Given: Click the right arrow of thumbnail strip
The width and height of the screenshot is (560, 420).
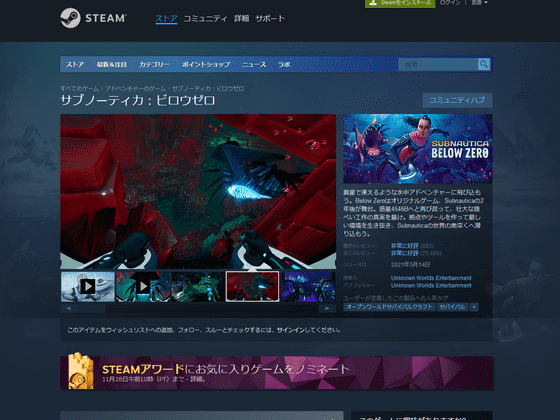Looking at the screenshot, I should [x=327, y=308].
